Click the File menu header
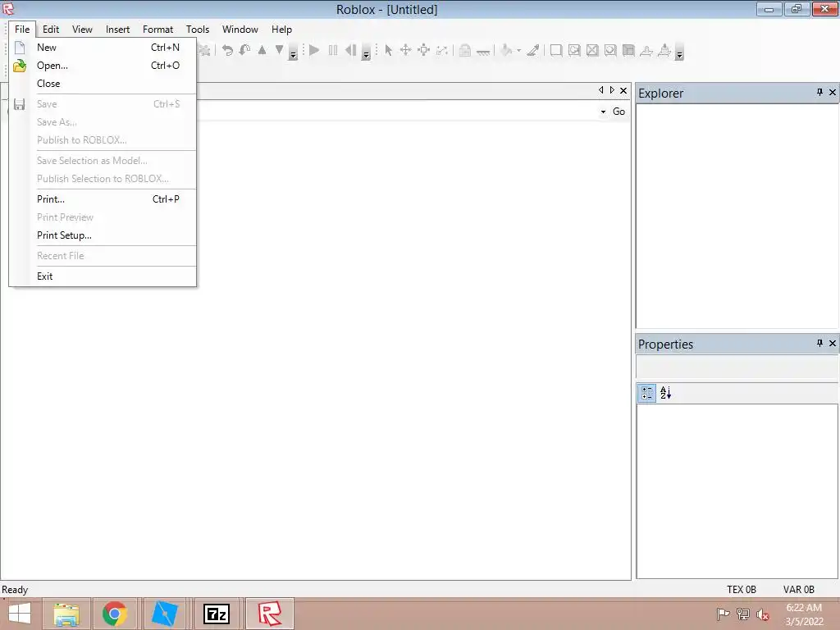This screenshot has width=840, height=630. 22,30
